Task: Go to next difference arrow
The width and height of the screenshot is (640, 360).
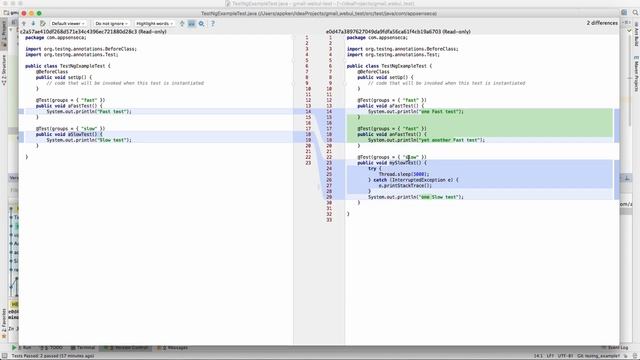Action: 33,24
